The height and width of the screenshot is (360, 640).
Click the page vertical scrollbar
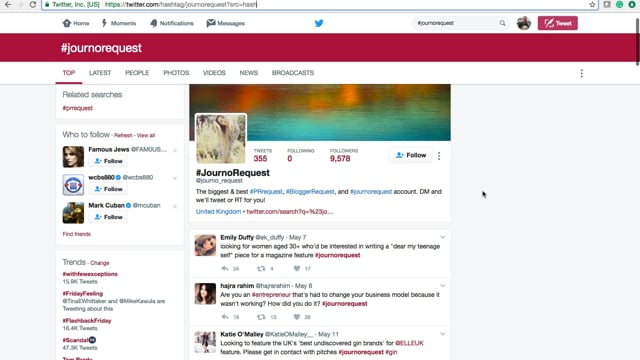coord(637,41)
